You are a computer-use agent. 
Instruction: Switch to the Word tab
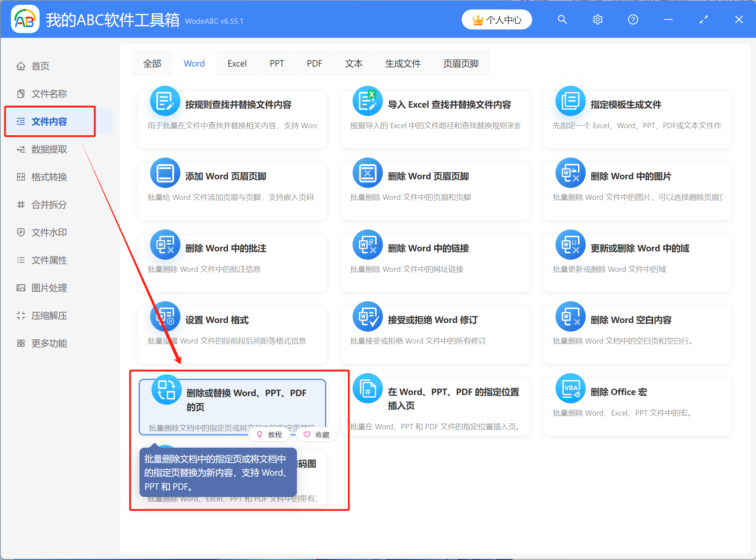point(194,63)
